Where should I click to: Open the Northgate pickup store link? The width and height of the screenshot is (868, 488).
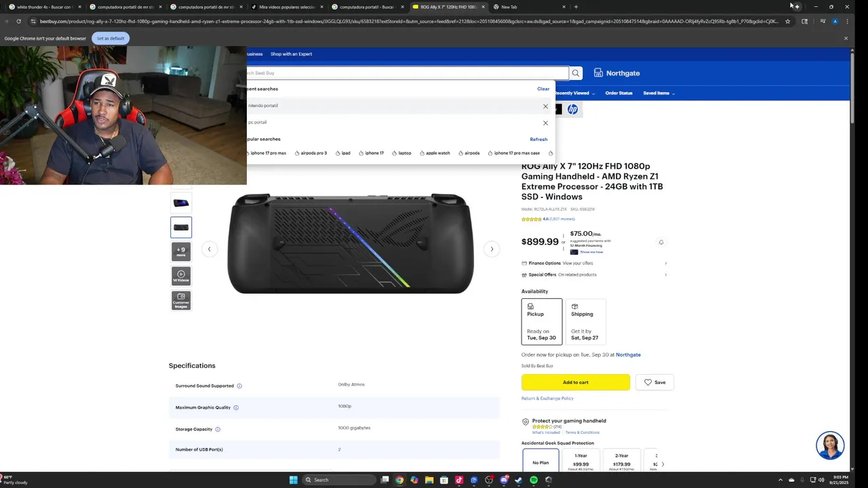tap(628, 354)
